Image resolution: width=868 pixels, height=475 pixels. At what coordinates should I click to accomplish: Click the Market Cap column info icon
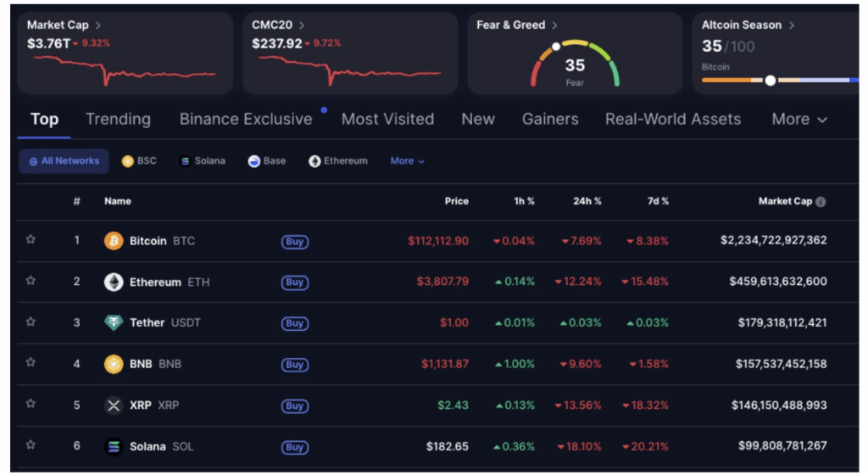[x=821, y=202]
